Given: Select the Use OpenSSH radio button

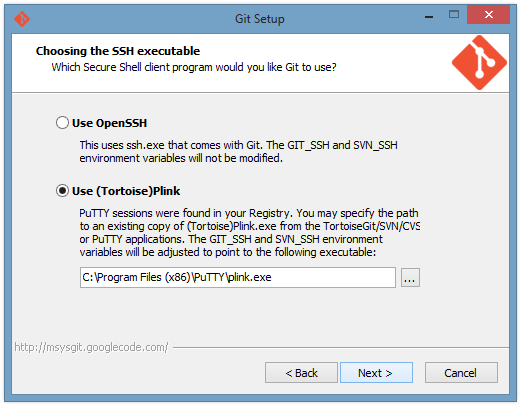Looking at the screenshot, I should coord(62,123).
